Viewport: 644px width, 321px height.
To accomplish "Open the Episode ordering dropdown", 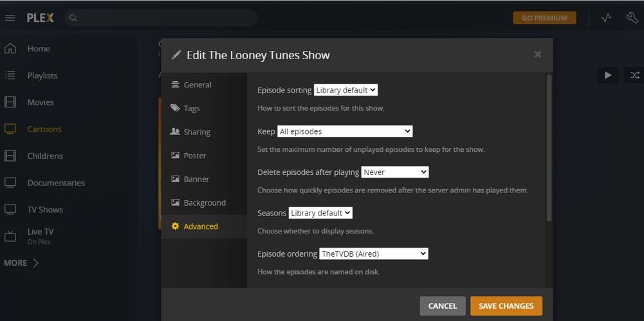I will click(374, 253).
